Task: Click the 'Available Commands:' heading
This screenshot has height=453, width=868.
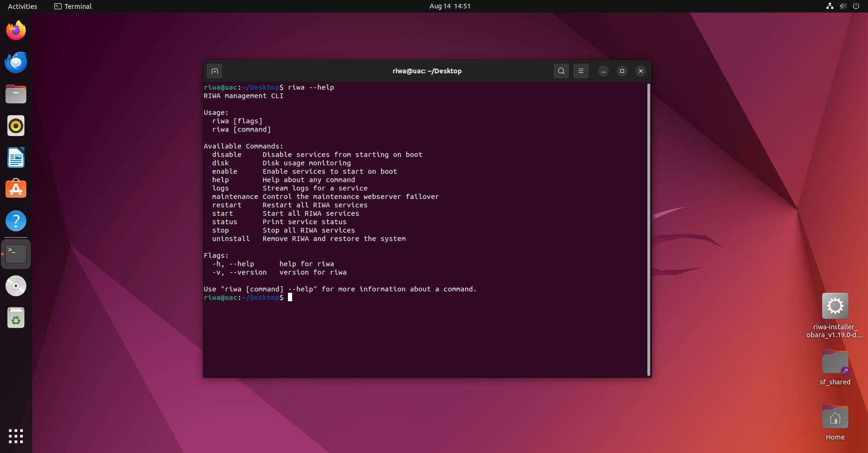Action: [244, 146]
